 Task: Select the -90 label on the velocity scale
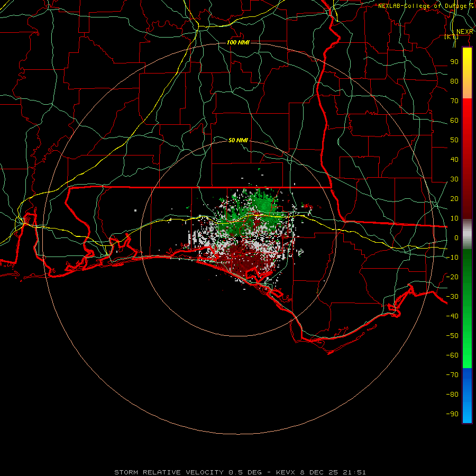[452, 414]
